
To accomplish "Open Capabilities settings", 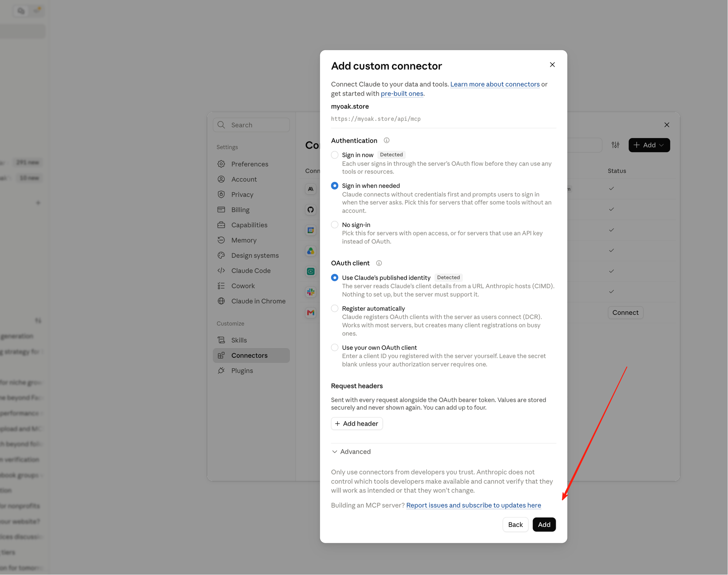I will click(x=251, y=225).
